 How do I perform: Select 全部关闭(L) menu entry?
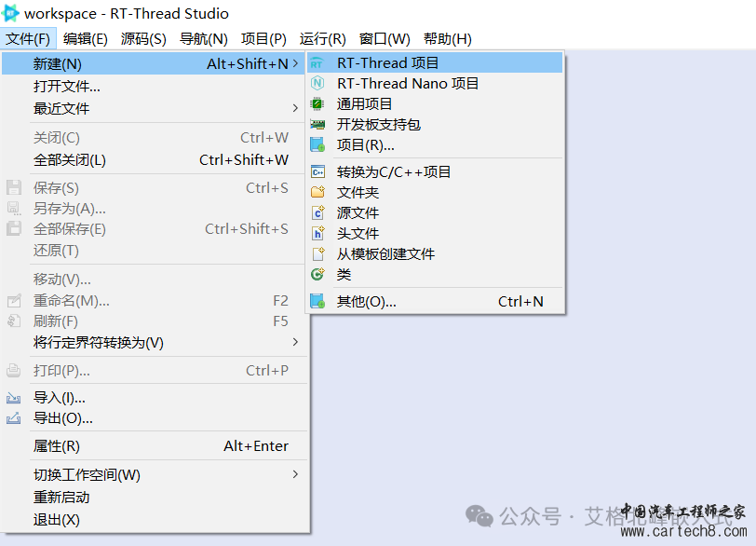click(x=155, y=159)
